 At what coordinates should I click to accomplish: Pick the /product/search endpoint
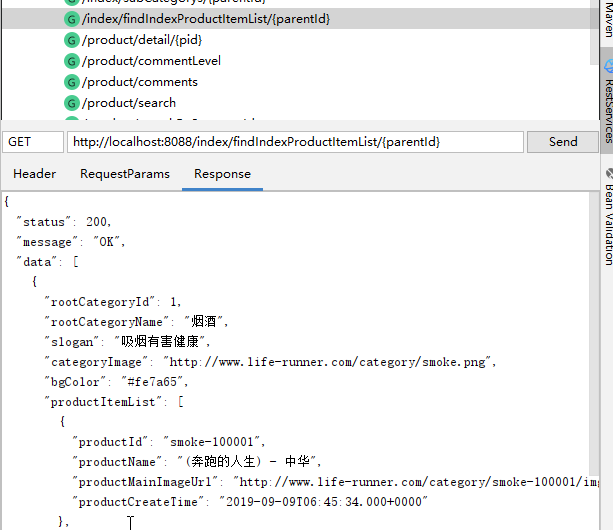coord(129,103)
